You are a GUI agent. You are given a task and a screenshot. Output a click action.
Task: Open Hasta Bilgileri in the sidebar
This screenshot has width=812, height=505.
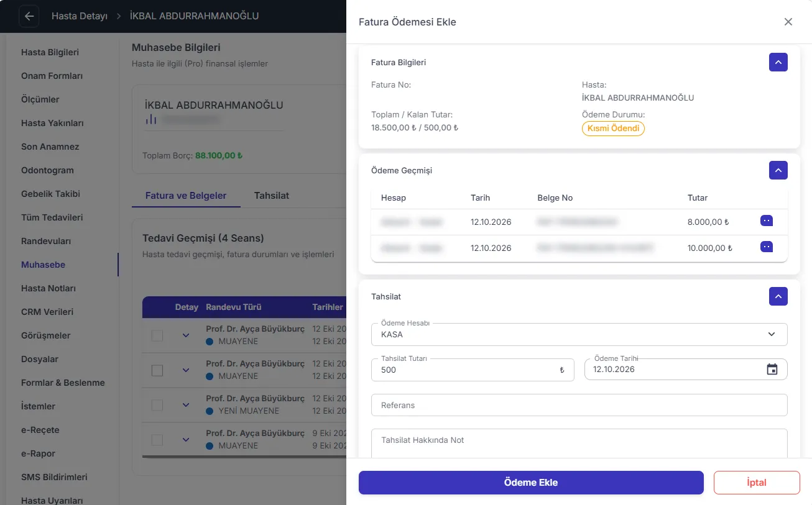(50, 52)
